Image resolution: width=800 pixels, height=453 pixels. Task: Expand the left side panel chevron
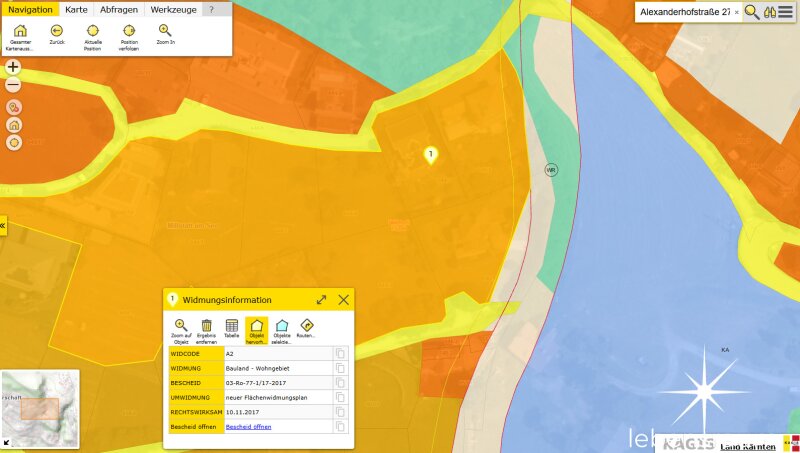click(3, 226)
